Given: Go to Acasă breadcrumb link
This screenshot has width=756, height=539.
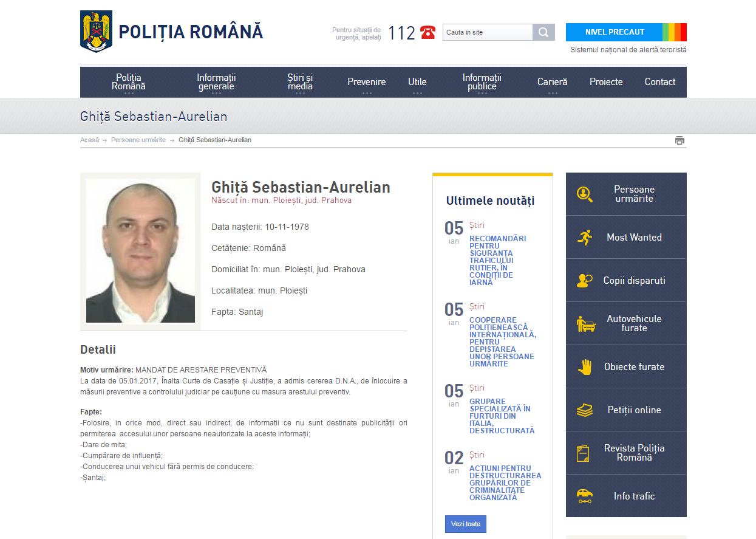Looking at the screenshot, I should 89,140.
